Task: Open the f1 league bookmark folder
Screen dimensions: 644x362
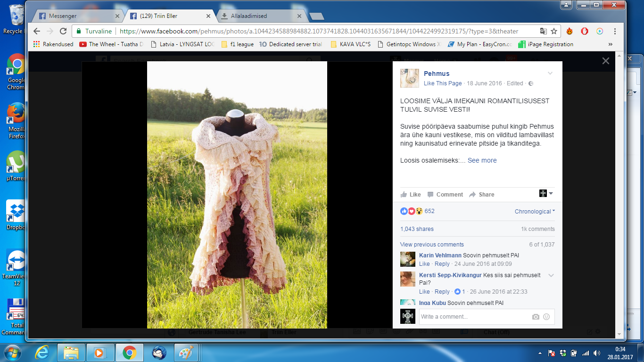Action: 237,44
